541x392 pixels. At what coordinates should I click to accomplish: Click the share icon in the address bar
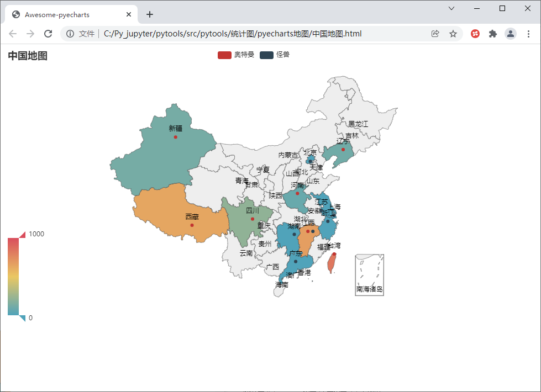pos(435,34)
